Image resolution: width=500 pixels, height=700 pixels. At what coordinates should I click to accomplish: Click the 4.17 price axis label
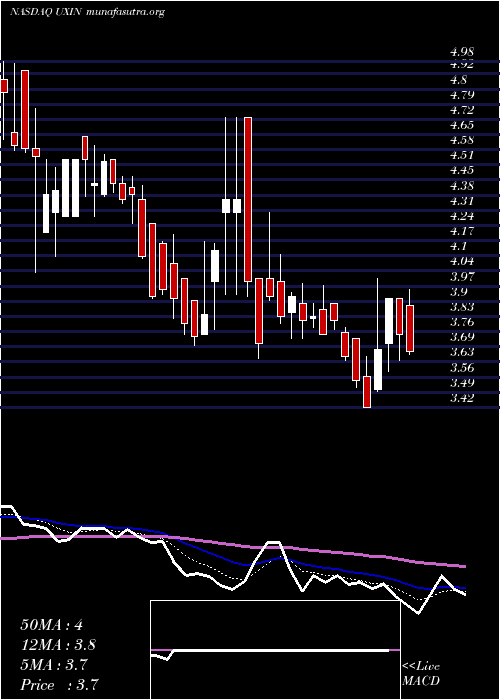coord(462,231)
